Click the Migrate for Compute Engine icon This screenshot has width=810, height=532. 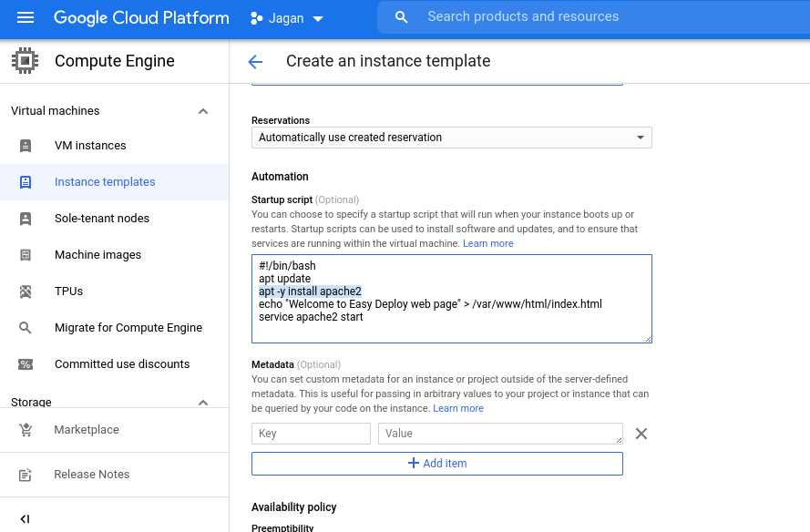(26, 327)
